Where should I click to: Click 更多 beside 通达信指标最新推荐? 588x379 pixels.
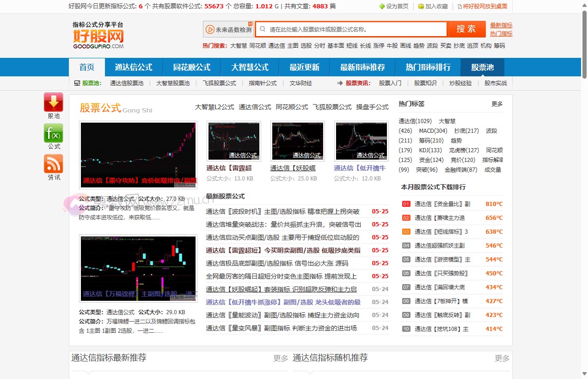[x=280, y=358]
